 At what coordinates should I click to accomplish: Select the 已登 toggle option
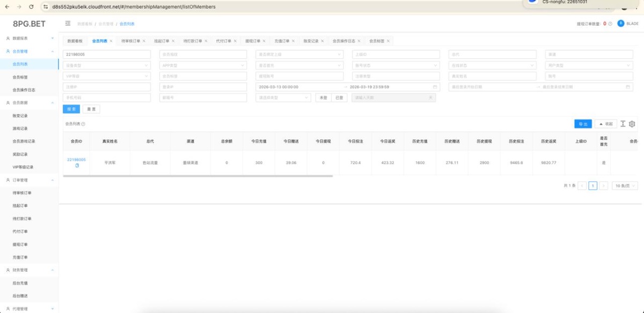coord(339,98)
